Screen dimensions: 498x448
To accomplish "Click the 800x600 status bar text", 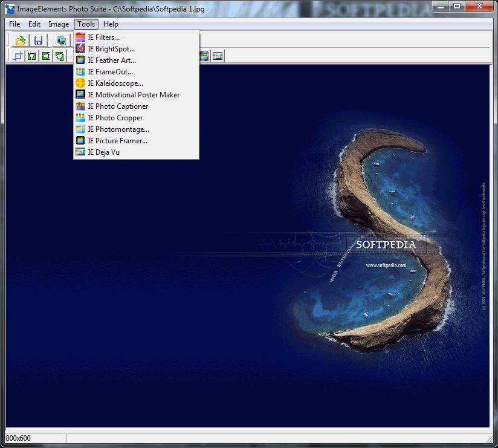I will pyautogui.click(x=18, y=438).
